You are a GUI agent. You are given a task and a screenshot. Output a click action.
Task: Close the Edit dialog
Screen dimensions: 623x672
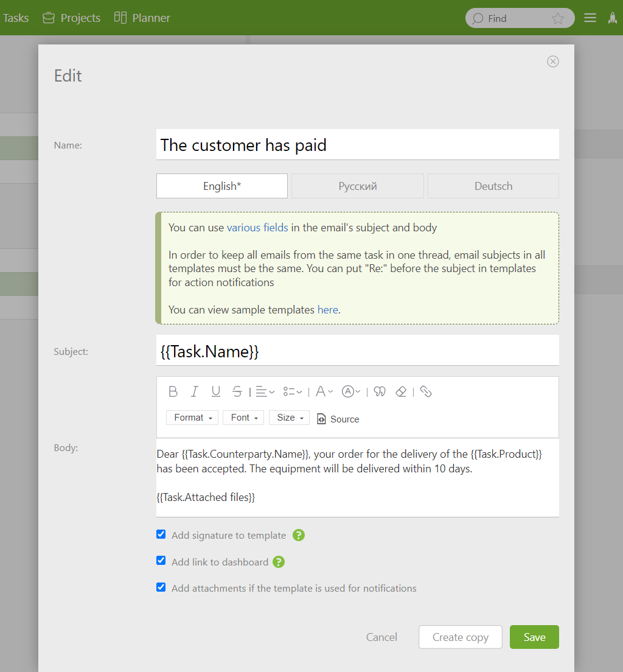(553, 61)
